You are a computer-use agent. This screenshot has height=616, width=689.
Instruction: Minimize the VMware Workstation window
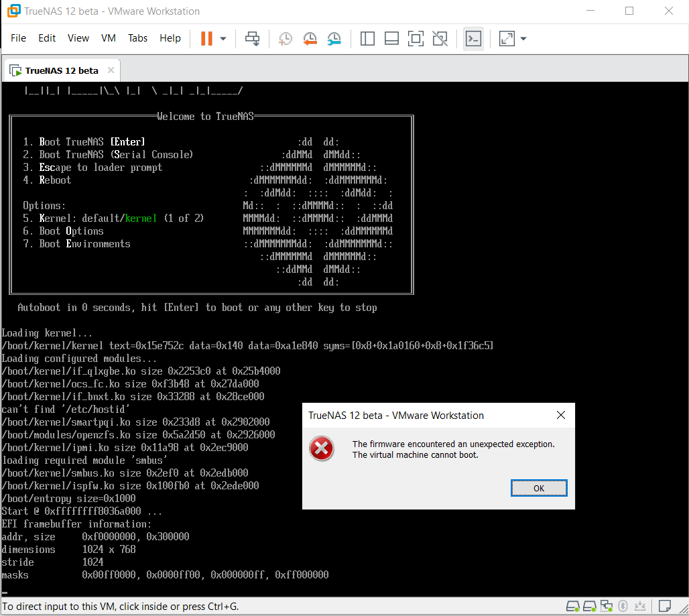[590, 11]
